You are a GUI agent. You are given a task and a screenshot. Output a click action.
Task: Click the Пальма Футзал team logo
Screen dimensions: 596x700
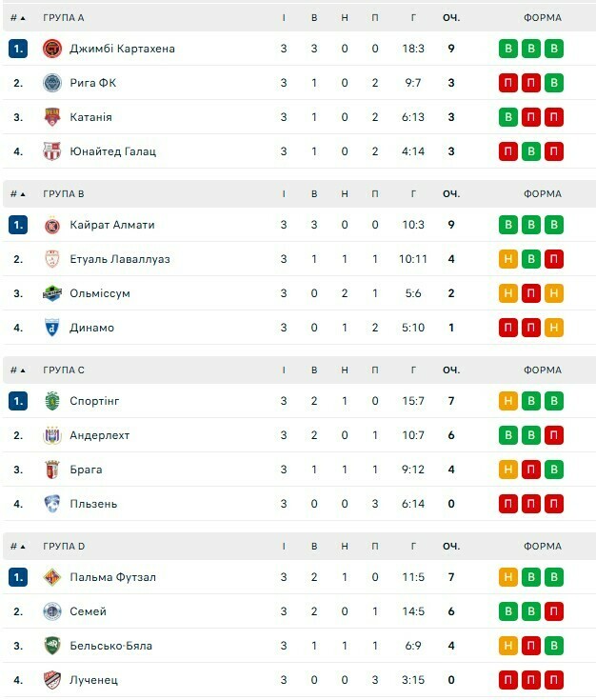[51, 577]
